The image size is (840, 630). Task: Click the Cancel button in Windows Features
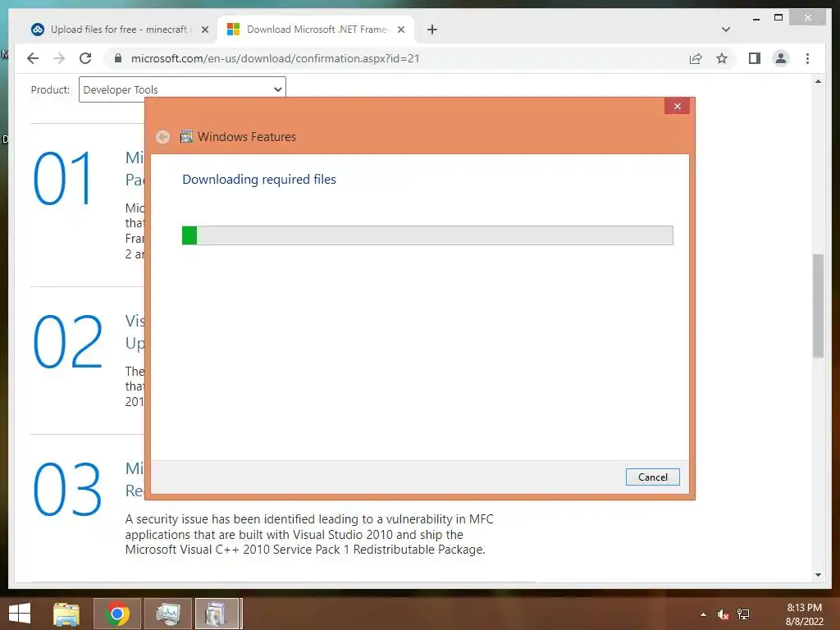click(x=652, y=477)
